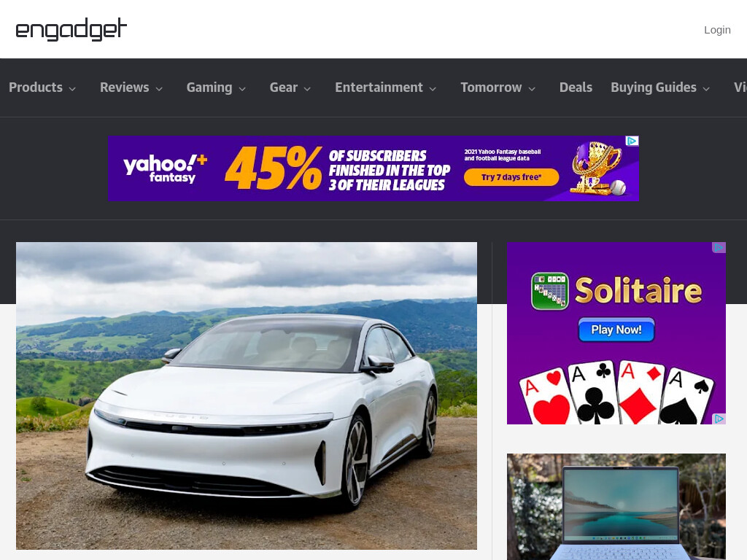
Task: Open the laptop article thumbnail
Action: point(616,507)
